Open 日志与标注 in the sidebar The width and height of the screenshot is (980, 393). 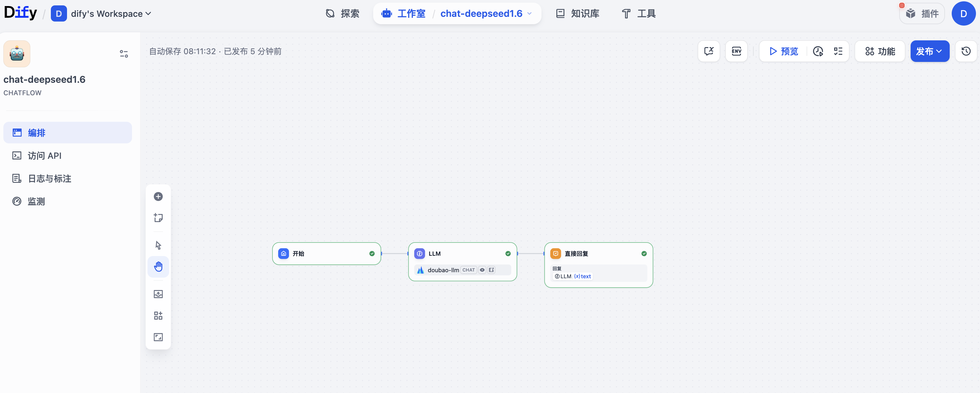coord(50,179)
